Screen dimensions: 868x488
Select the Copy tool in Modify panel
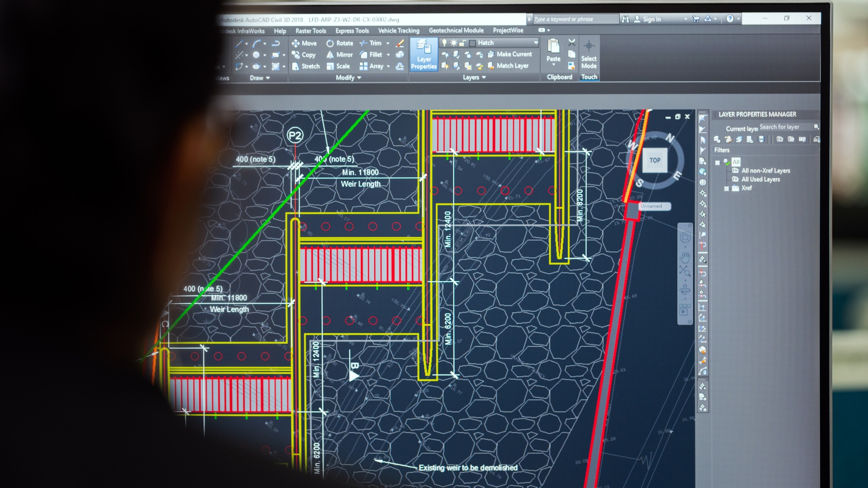[303, 55]
